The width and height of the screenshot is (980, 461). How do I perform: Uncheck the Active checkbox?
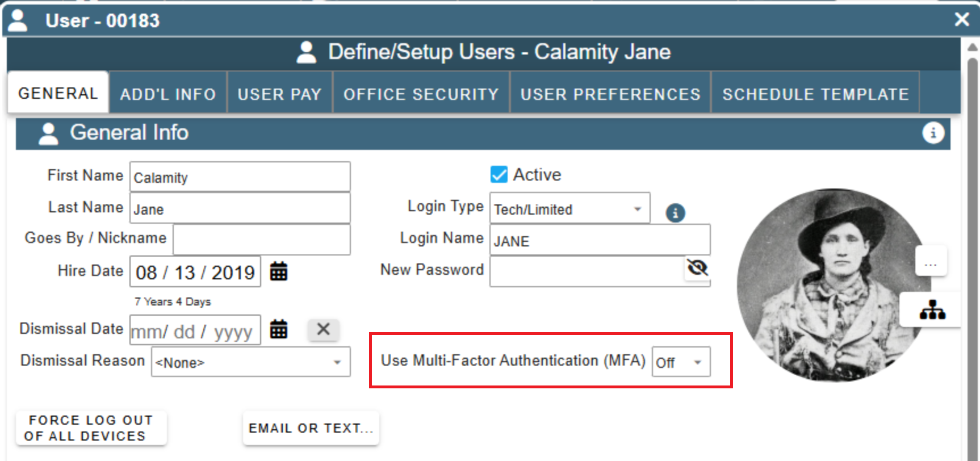coord(499,174)
